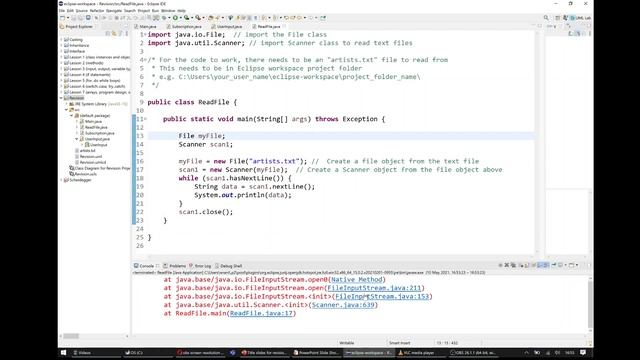Select Class Diagram for Revision Project item

100,168
